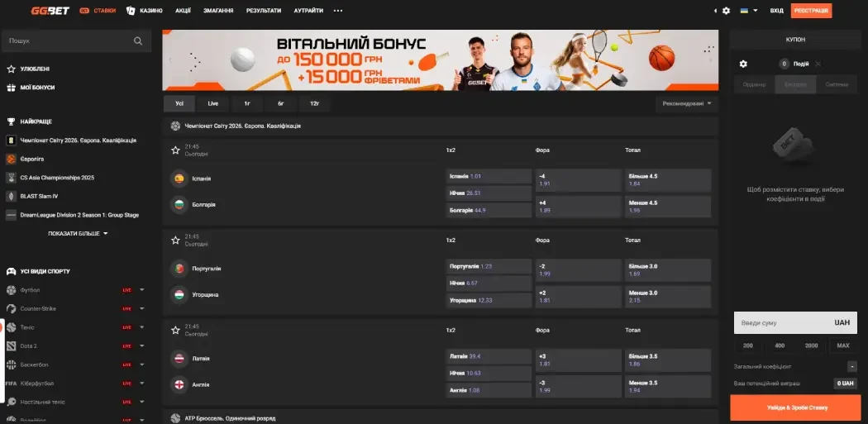Toggle favorite star for Portugal vs Hungary
This screenshot has width=868, height=424.
pos(175,240)
